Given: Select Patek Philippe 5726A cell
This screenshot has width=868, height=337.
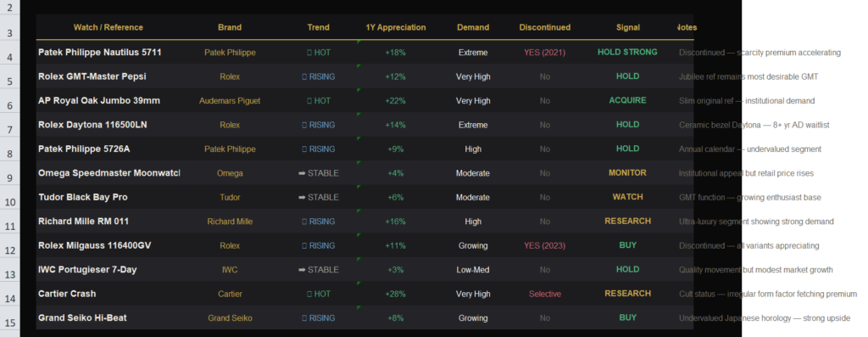Looking at the screenshot, I should pos(108,149).
